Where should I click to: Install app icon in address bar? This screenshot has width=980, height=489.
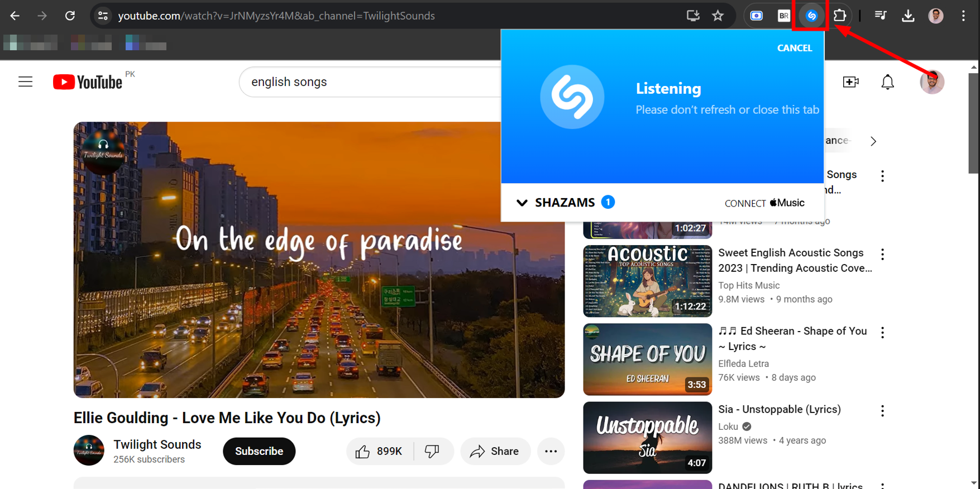(693, 16)
